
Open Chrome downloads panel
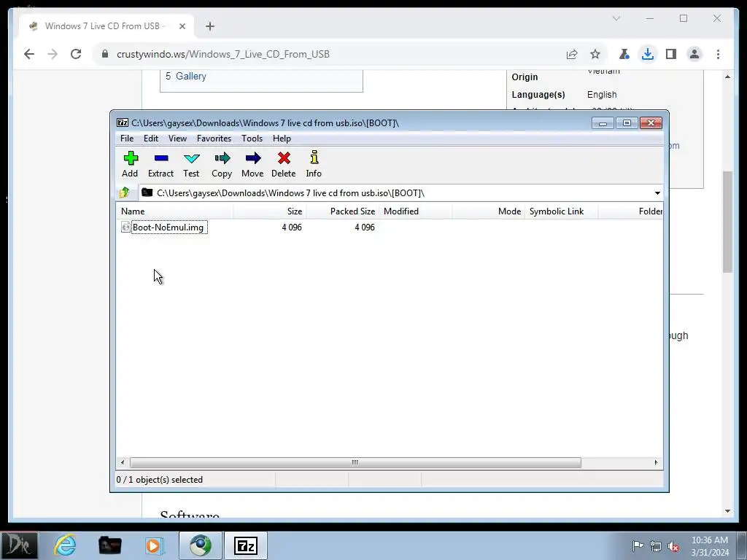[x=648, y=54]
